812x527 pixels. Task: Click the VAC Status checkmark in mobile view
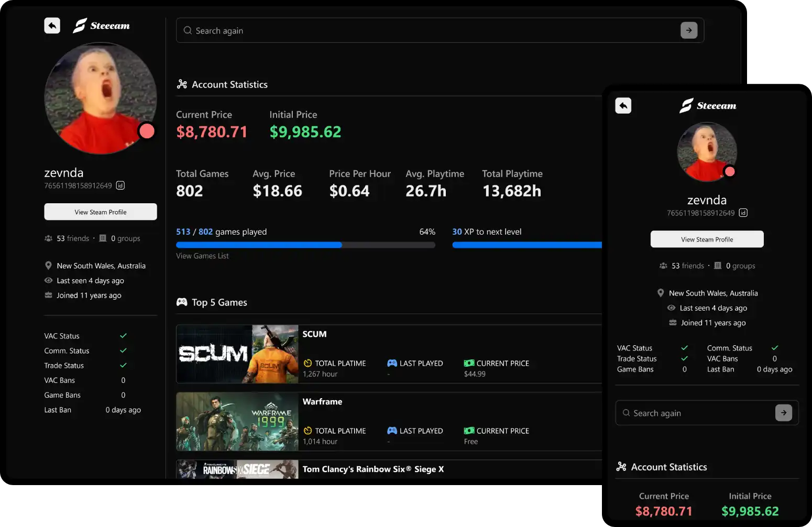684,348
